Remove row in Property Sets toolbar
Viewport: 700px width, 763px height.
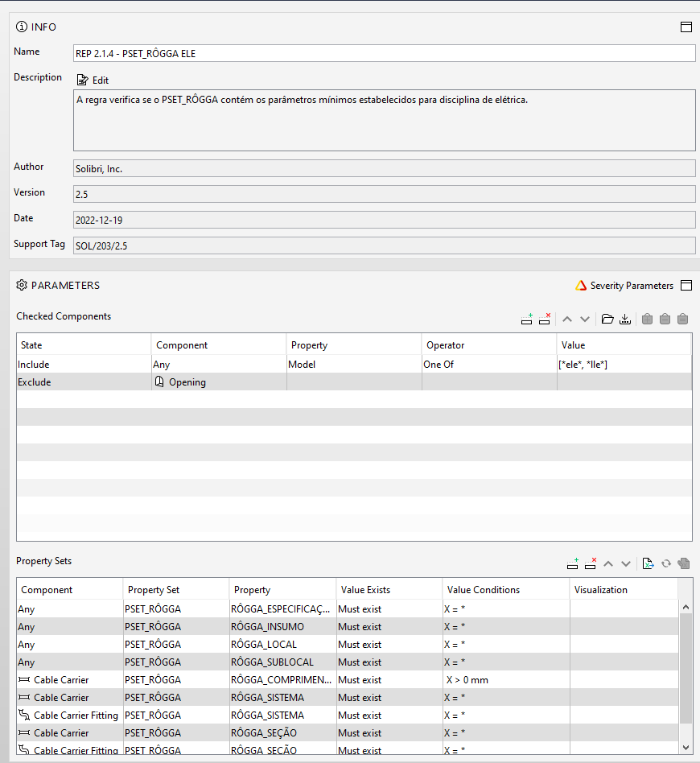(x=591, y=563)
